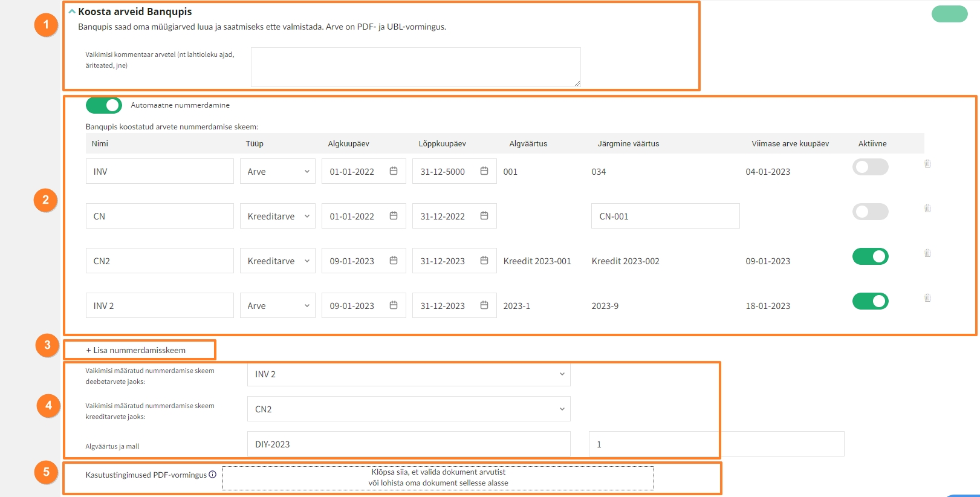Edit the start value field containing 1
This screenshot has width=980, height=497.
tap(716, 444)
